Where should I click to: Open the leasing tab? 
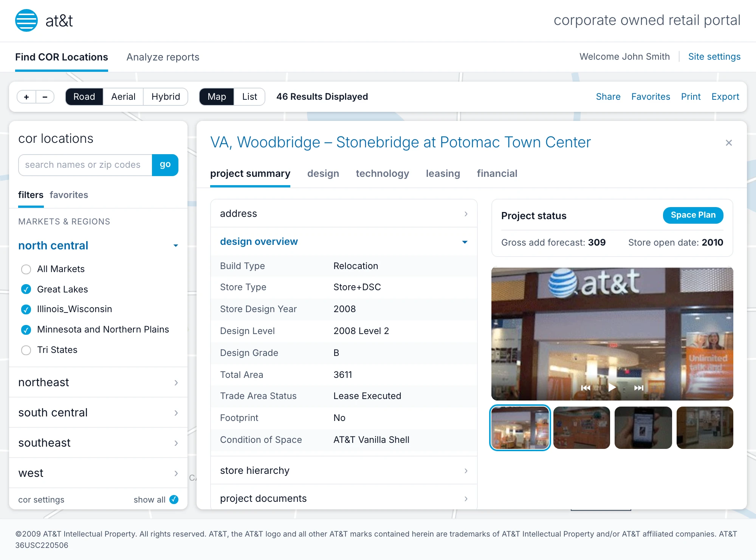click(x=443, y=173)
